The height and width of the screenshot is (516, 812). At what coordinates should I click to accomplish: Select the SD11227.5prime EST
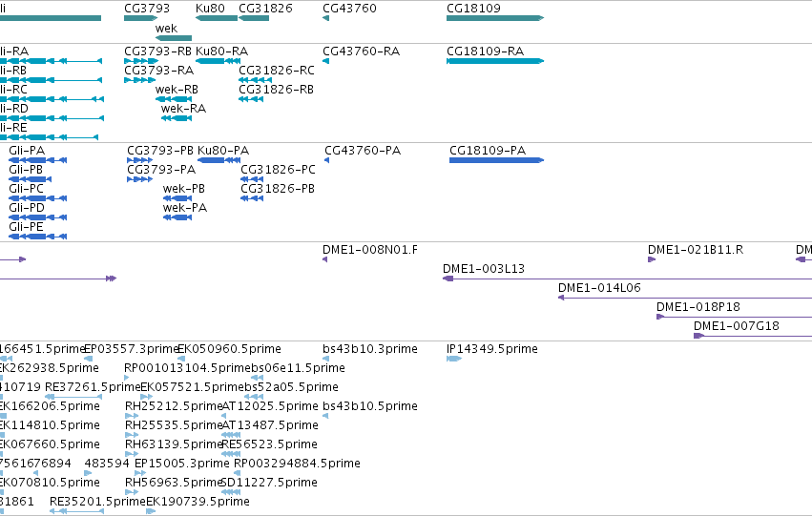point(231,492)
